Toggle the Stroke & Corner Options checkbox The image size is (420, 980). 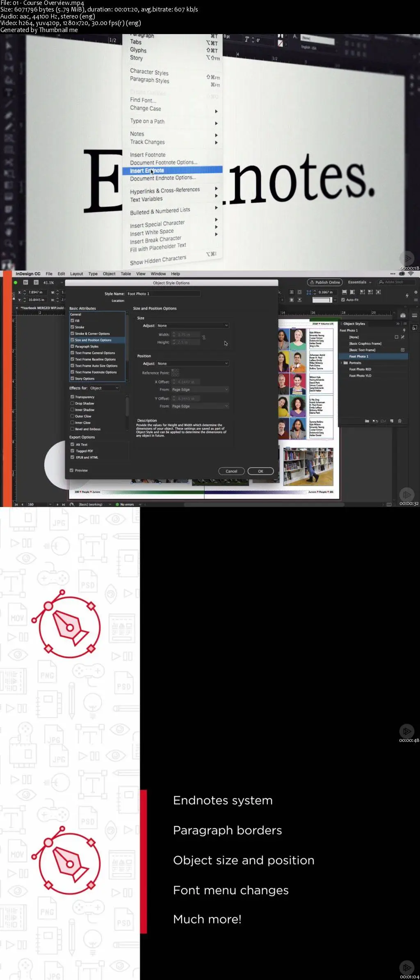pyautogui.click(x=72, y=333)
